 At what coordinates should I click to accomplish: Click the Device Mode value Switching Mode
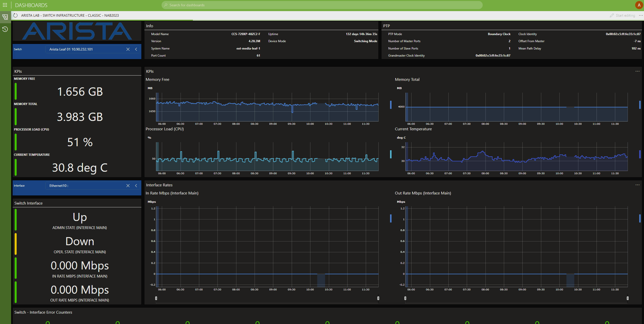(366, 41)
